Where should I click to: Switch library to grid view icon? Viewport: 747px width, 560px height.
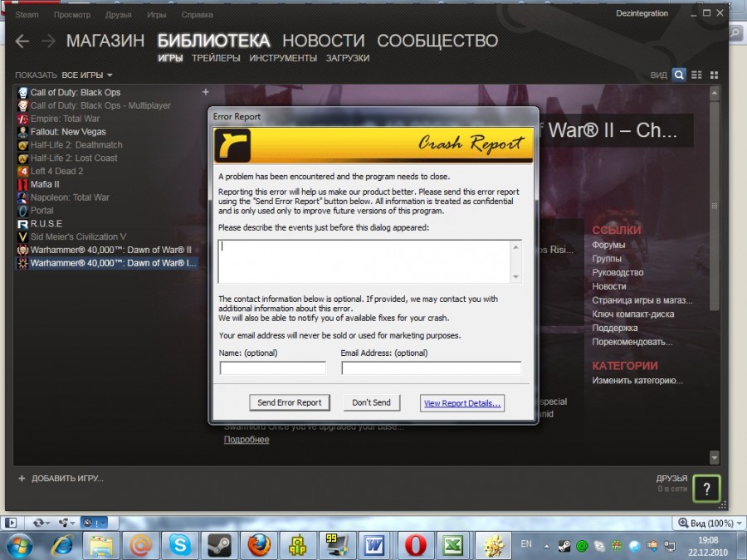coord(714,75)
